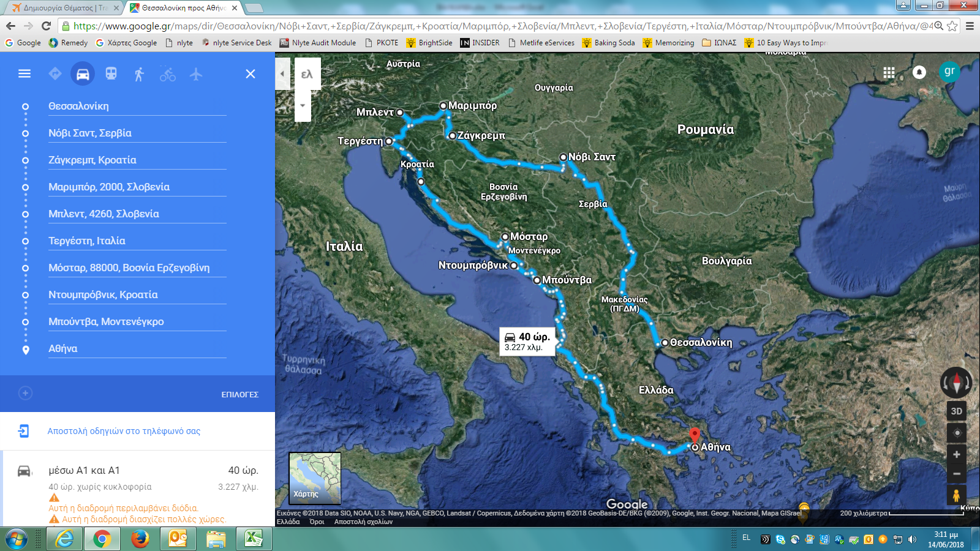Bookmark this page with the star icon
Image resolution: width=980 pixels, height=551 pixels.
[952, 26]
